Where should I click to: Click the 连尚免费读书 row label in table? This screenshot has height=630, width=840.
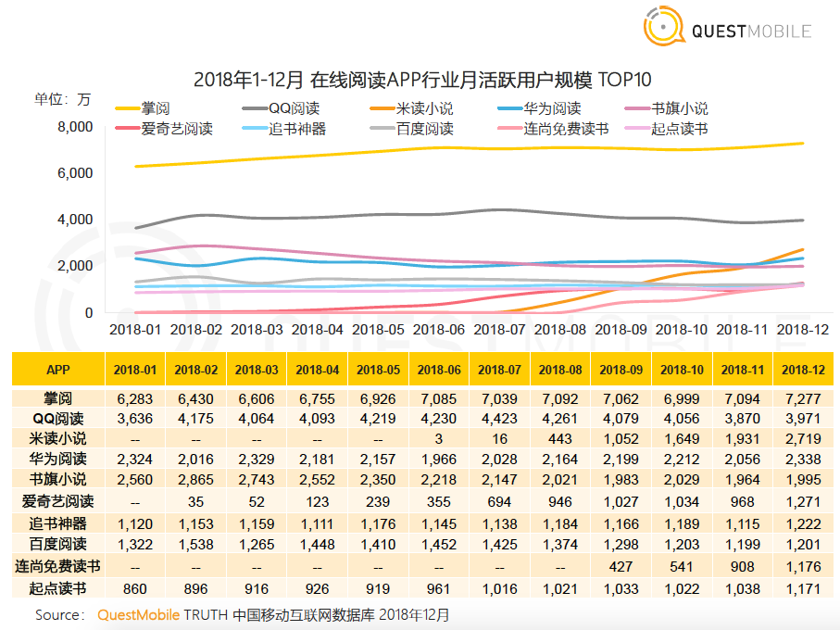(x=57, y=567)
